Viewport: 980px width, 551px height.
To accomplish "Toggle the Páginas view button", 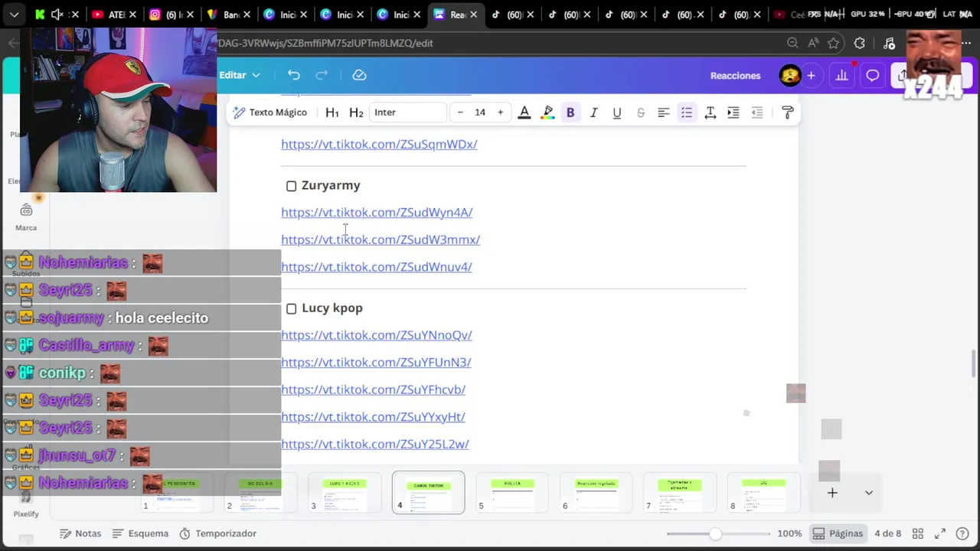I will [838, 533].
